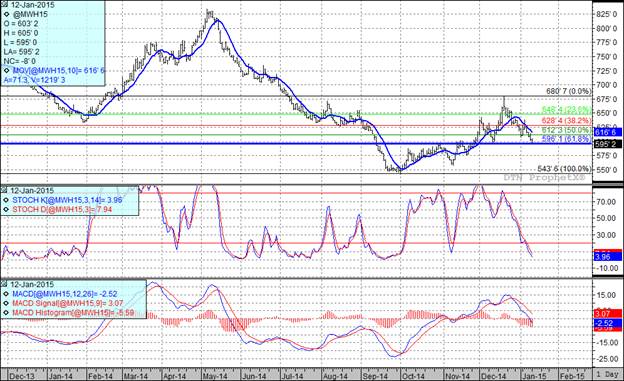Click the Aug-14 date axis label
624x381 pixels.
click(x=335, y=376)
